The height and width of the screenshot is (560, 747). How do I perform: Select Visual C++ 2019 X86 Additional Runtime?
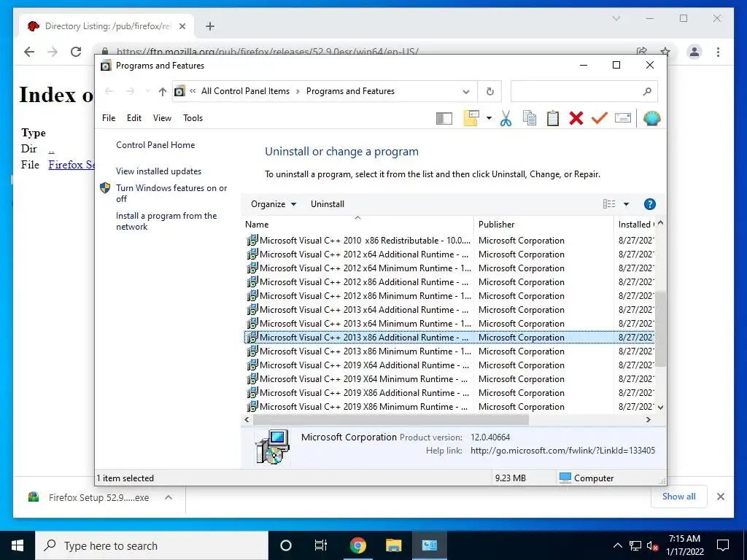click(x=449, y=393)
